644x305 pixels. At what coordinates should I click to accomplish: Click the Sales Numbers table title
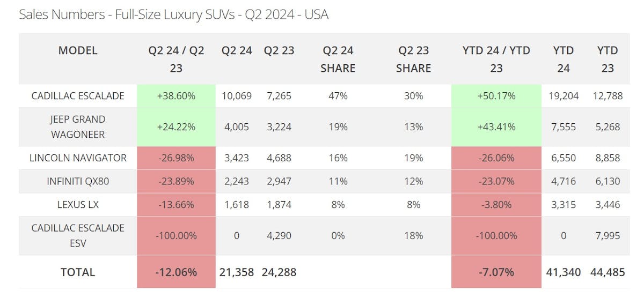point(173,14)
